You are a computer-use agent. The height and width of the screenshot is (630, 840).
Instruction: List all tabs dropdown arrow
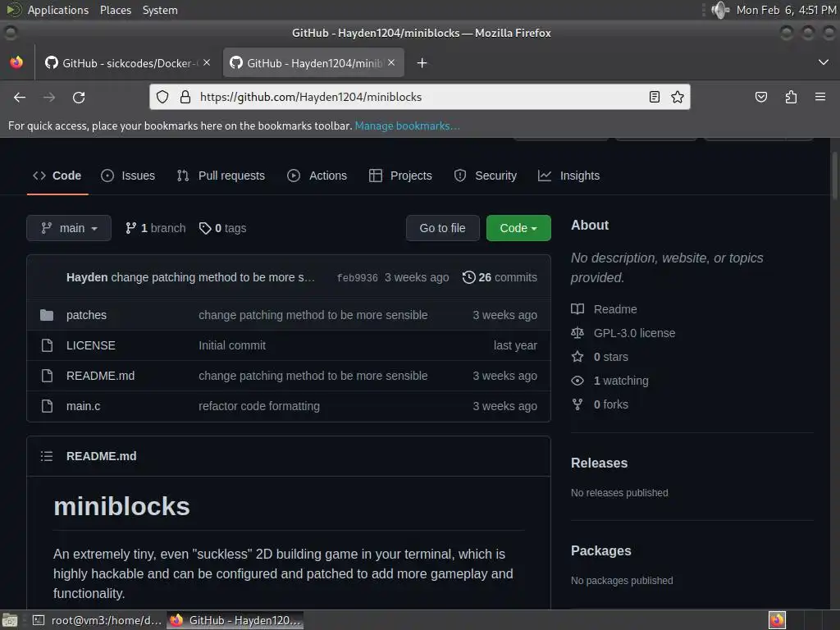point(824,62)
